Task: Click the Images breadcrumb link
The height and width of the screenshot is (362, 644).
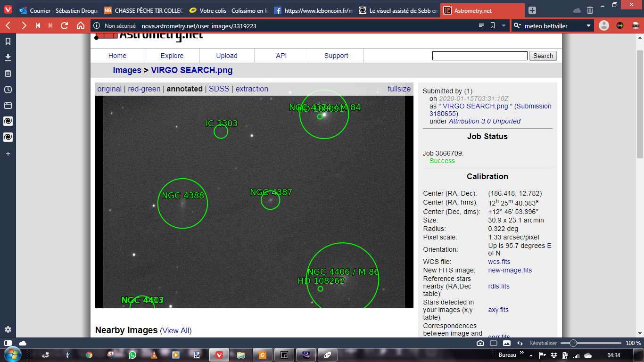Action: (127, 70)
